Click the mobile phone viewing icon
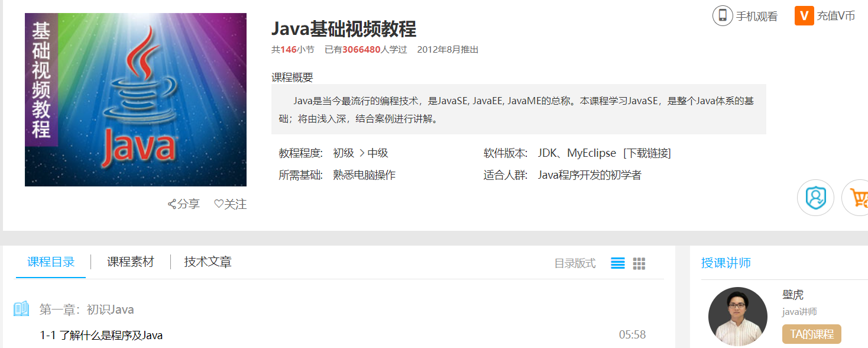The width and height of the screenshot is (868, 348). [723, 15]
